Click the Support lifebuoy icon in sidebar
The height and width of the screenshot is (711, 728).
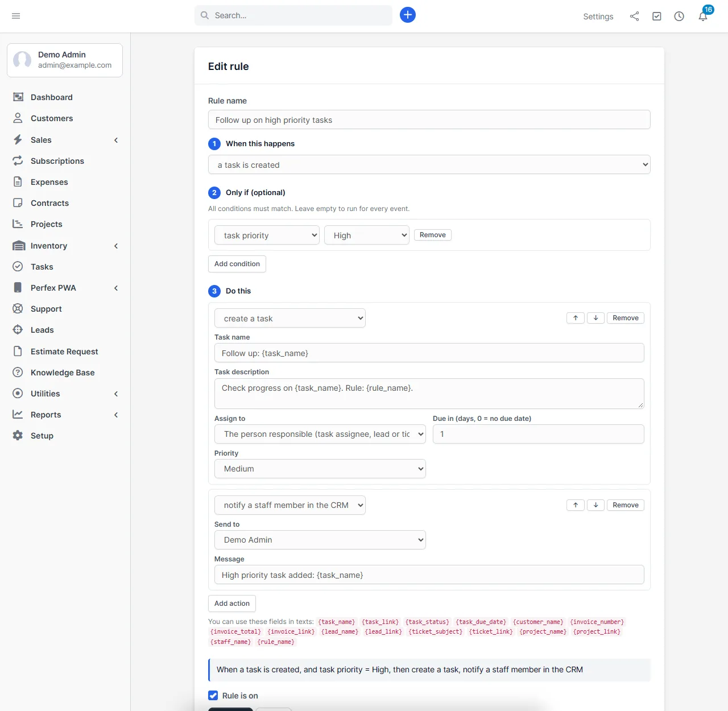click(18, 309)
